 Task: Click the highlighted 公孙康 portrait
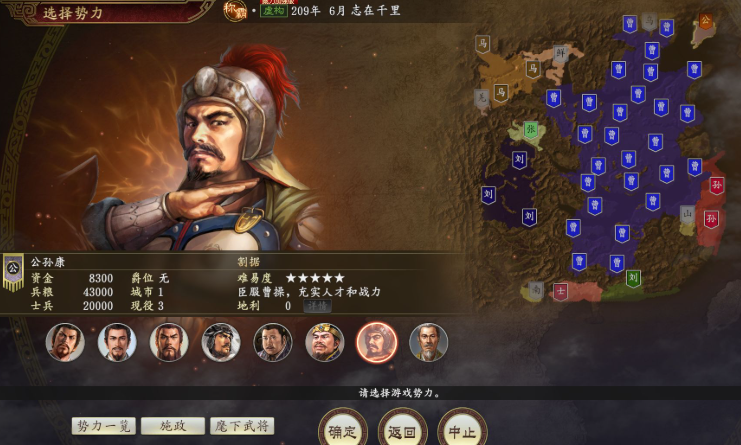pos(377,342)
